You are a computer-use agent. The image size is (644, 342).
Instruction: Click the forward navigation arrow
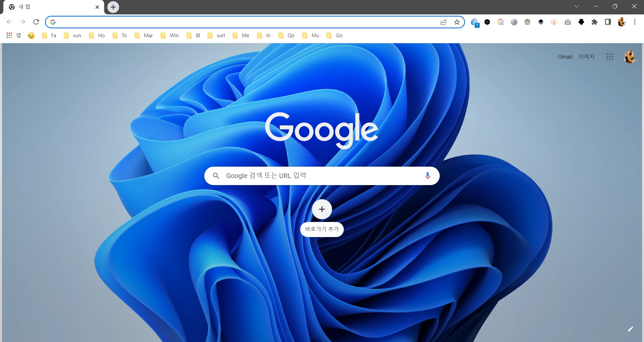pos(22,22)
